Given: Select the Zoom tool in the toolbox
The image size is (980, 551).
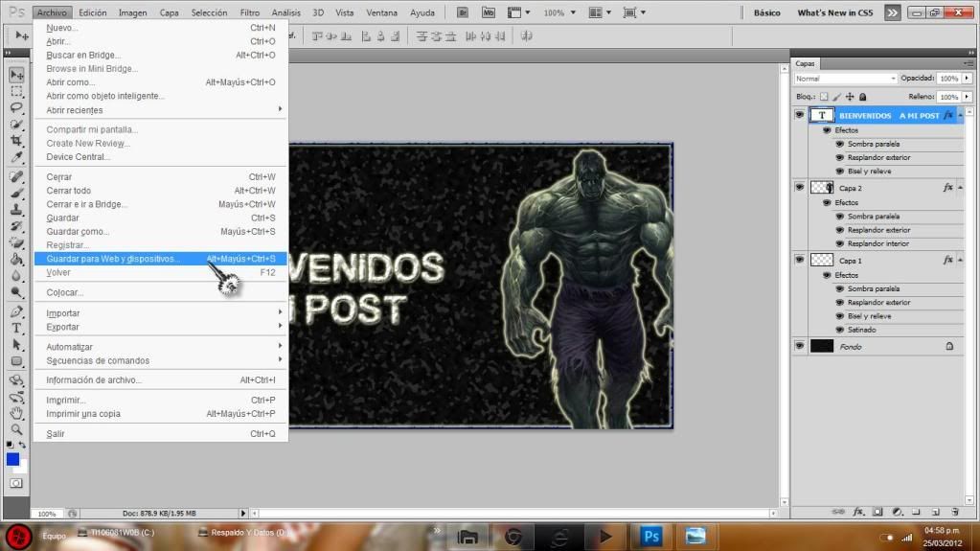Looking at the screenshot, I should [16, 429].
